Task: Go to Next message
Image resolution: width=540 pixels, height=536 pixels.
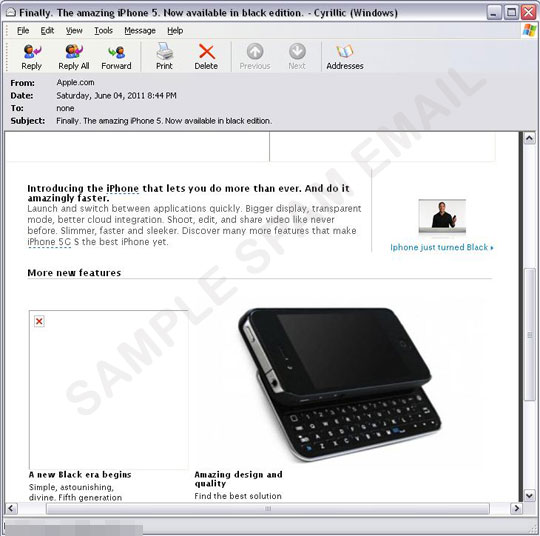Action: 297,56
